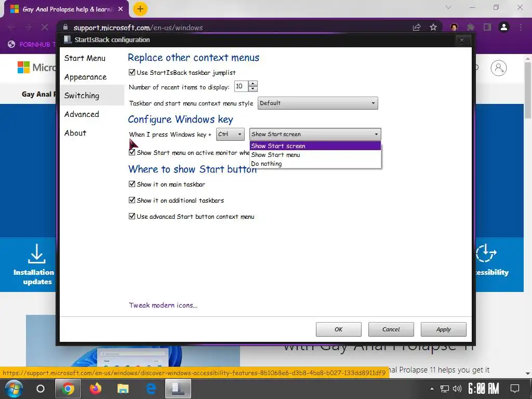Open Chrome extensions puzzle icon
532x399 pixels.
(471, 27)
